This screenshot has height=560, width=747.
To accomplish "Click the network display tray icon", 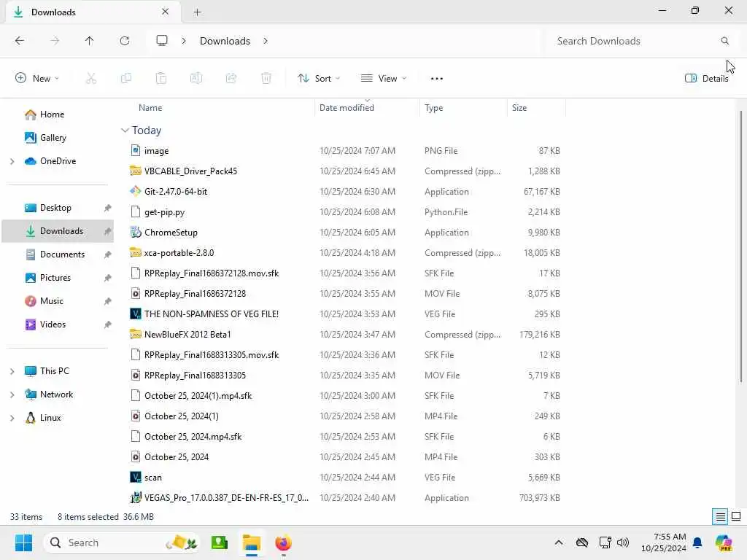I will pyautogui.click(x=605, y=542).
